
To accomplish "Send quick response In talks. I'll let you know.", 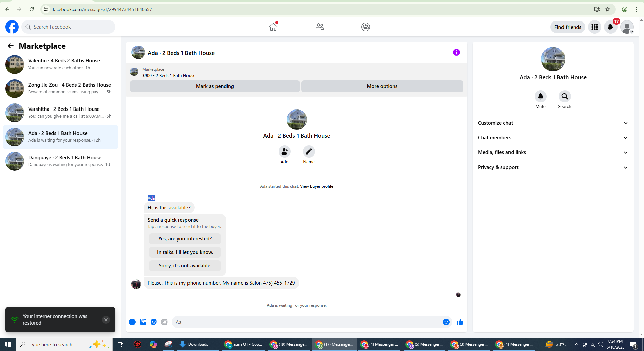I will 185,252.
